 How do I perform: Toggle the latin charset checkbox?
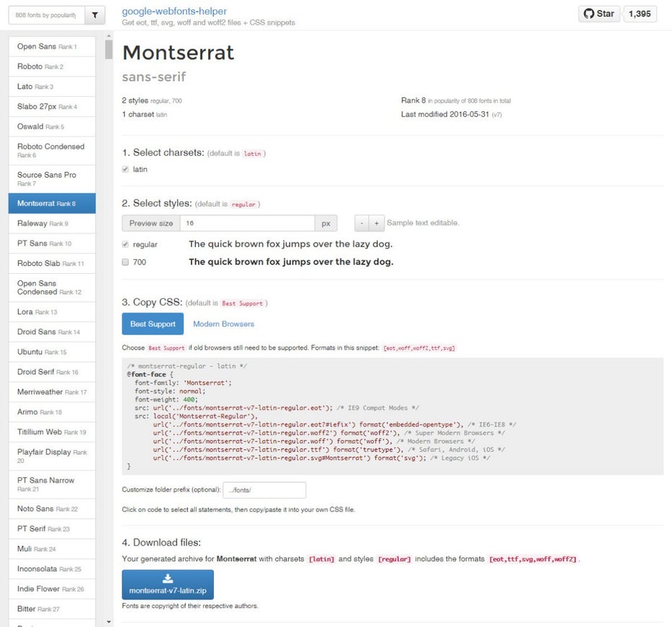pyautogui.click(x=125, y=169)
